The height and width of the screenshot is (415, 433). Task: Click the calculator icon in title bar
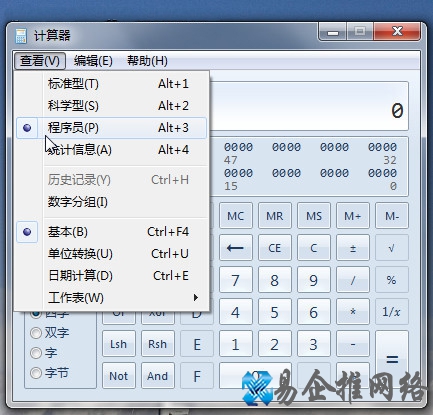pos(21,36)
